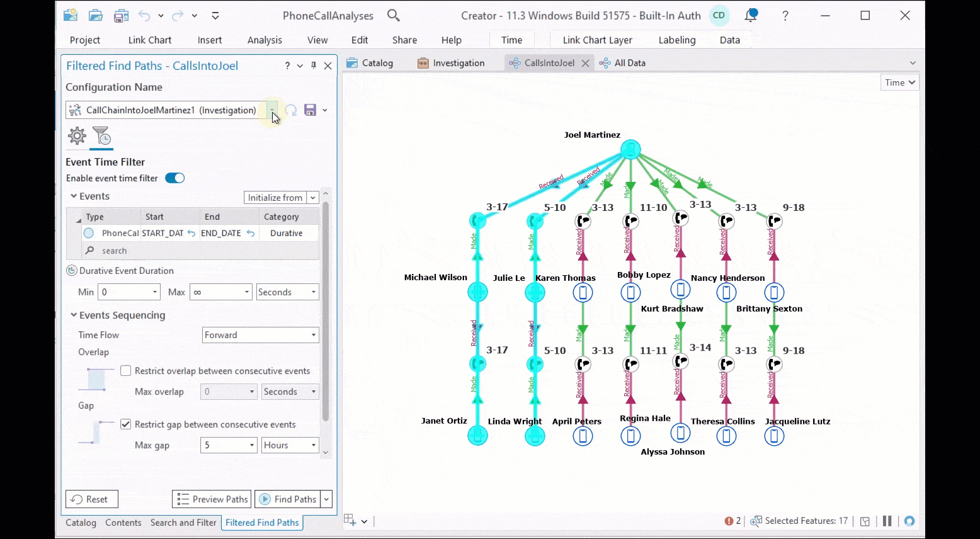Open the Help question mark in title bar
This screenshot has width=980, height=539.
(785, 15)
